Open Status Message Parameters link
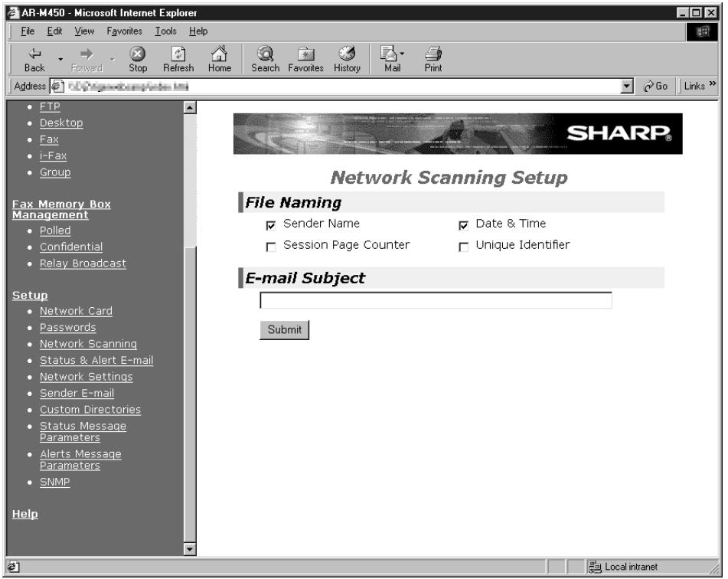The height and width of the screenshot is (579, 728). [83, 432]
